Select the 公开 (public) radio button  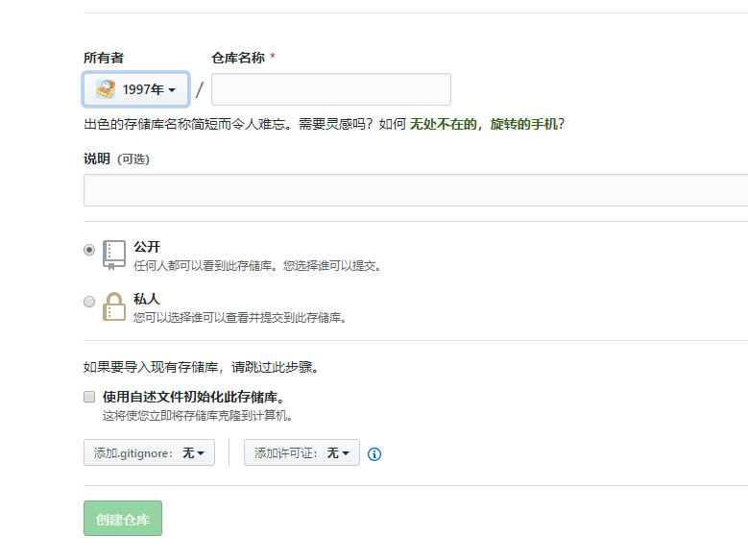89,250
